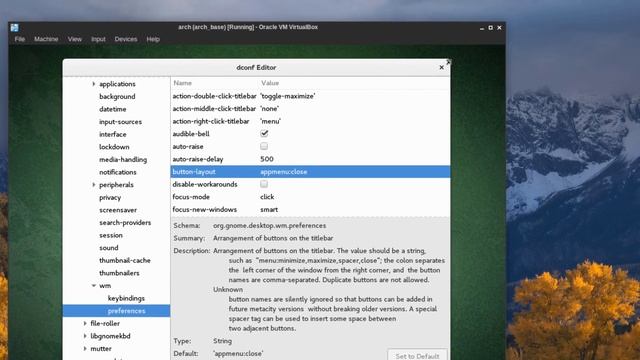Select the interface tree item
This screenshot has height=360, width=640.
tap(113, 134)
